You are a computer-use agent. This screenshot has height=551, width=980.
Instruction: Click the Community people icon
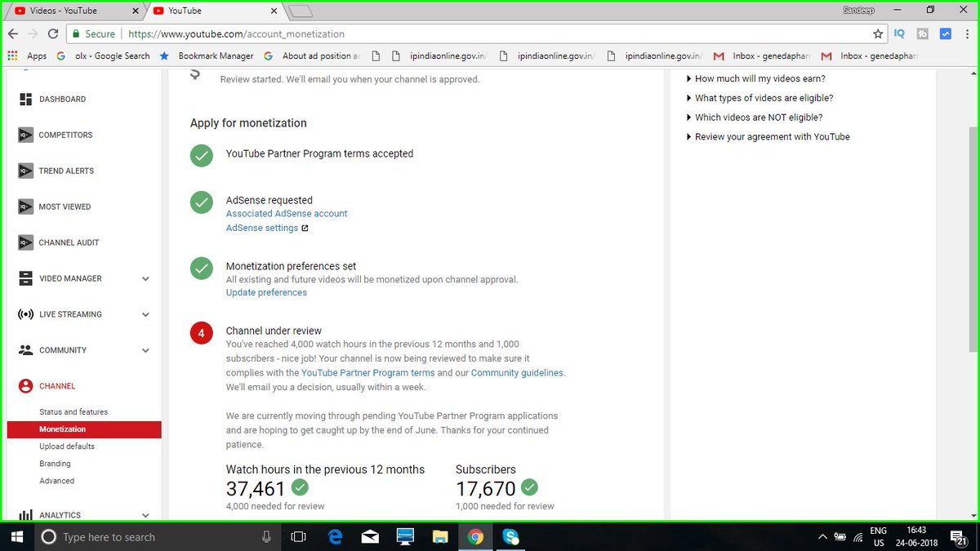(25, 350)
